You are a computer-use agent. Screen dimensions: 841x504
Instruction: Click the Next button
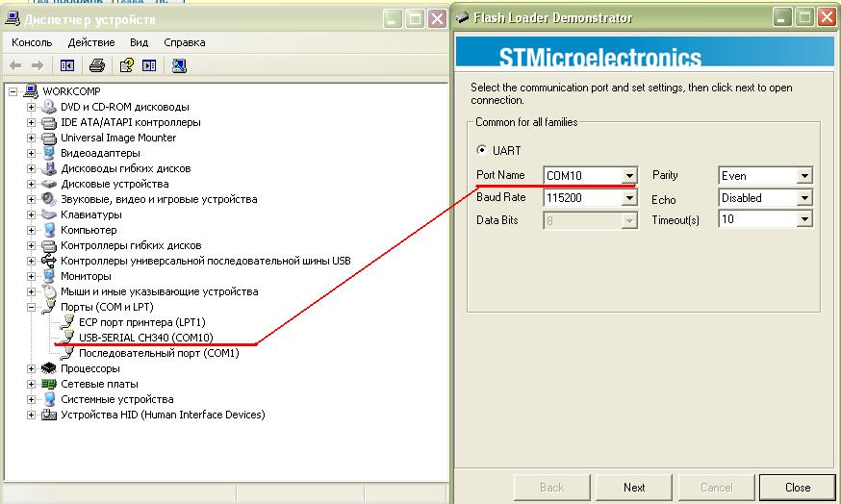click(x=634, y=487)
